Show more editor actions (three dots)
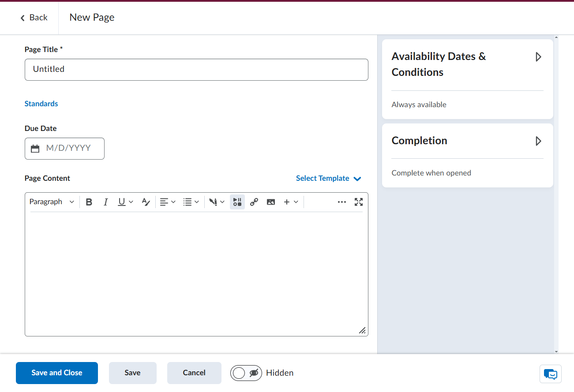The height and width of the screenshot is (392, 574). click(342, 202)
